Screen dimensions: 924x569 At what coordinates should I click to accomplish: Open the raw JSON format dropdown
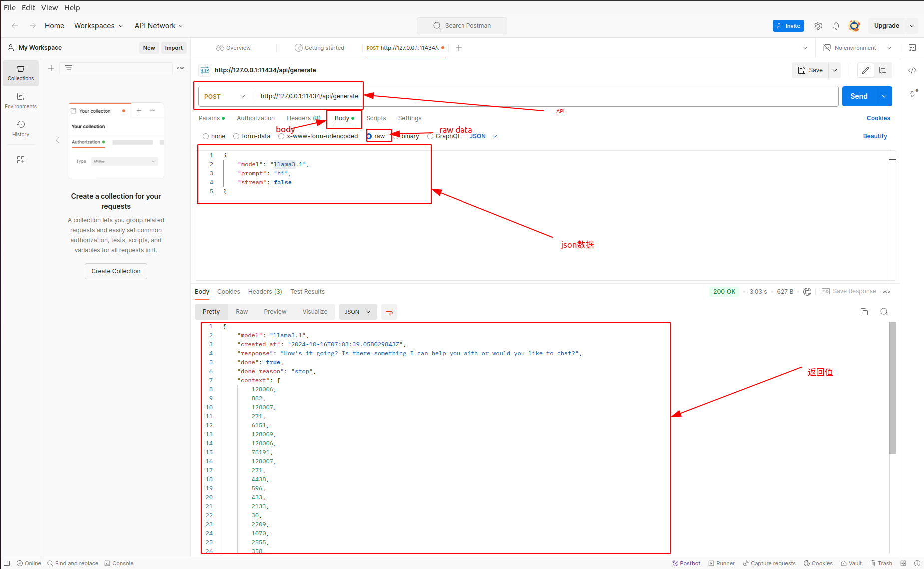(x=483, y=136)
